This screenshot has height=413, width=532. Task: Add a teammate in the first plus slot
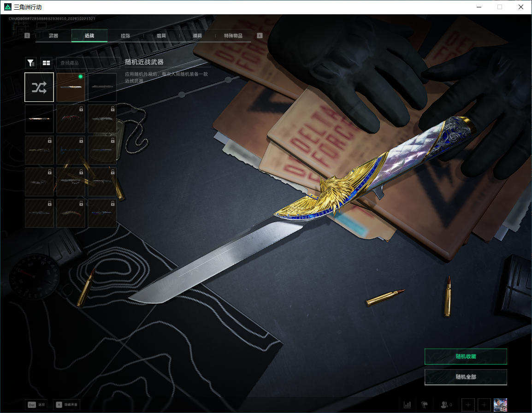468,405
